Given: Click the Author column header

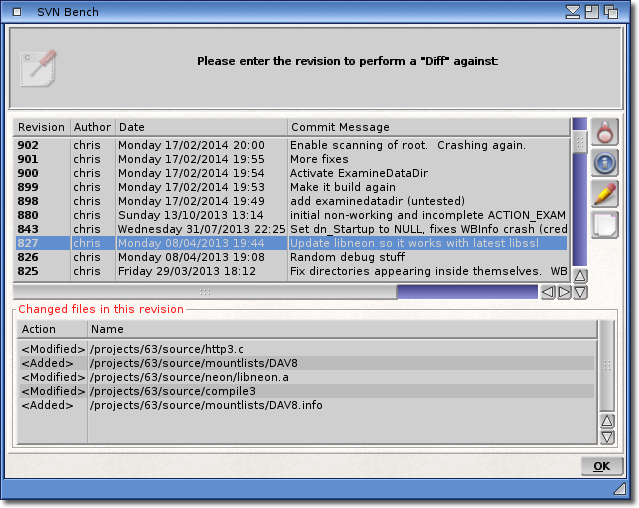Looking at the screenshot, I should (92, 127).
